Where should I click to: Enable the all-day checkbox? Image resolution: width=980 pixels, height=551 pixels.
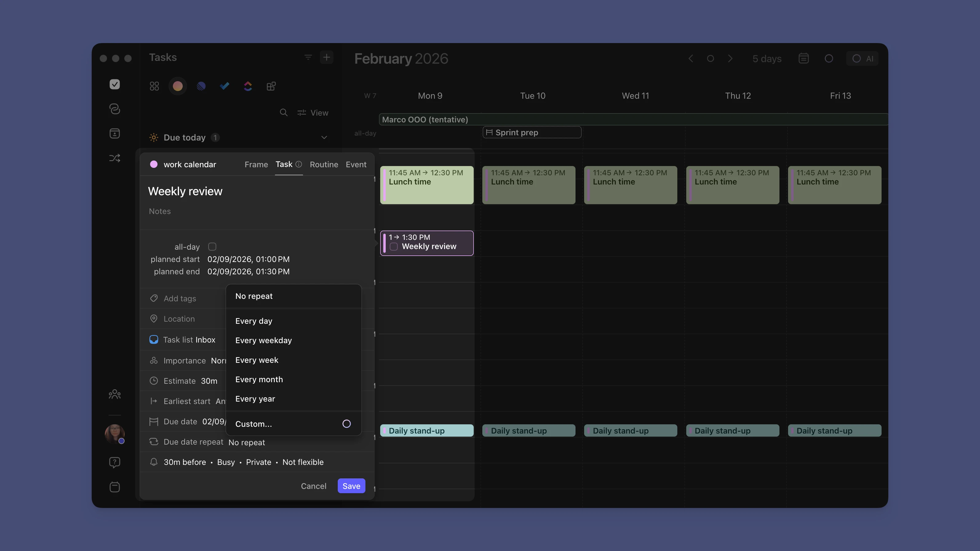point(212,247)
